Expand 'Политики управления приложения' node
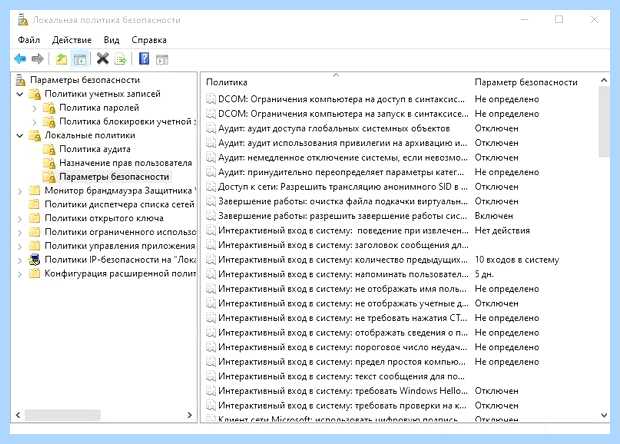This screenshot has width=620, height=444. pyautogui.click(x=20, y=246)
